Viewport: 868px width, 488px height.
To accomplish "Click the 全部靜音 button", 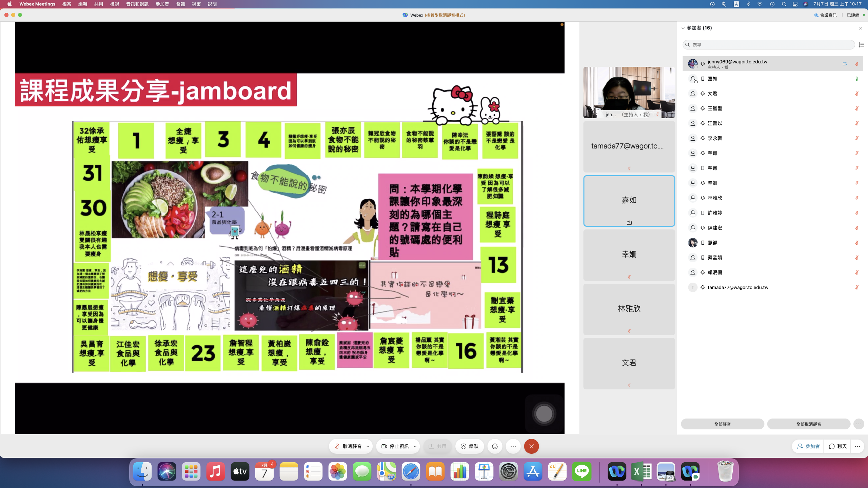I will pos(722,424).
